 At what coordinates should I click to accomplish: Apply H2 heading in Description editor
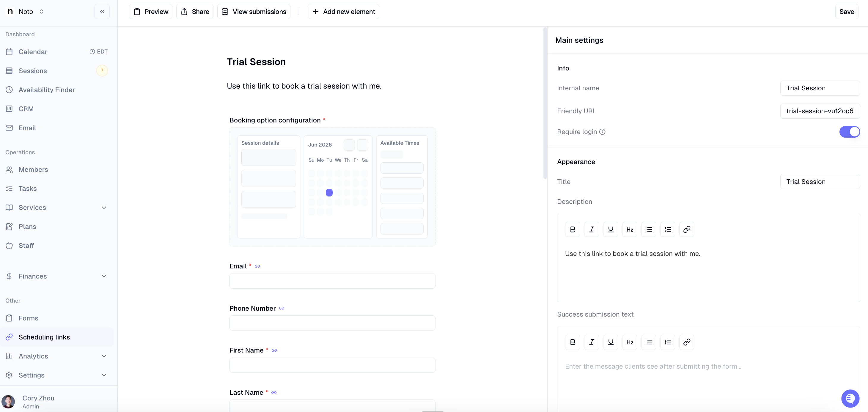click(629, 229)
